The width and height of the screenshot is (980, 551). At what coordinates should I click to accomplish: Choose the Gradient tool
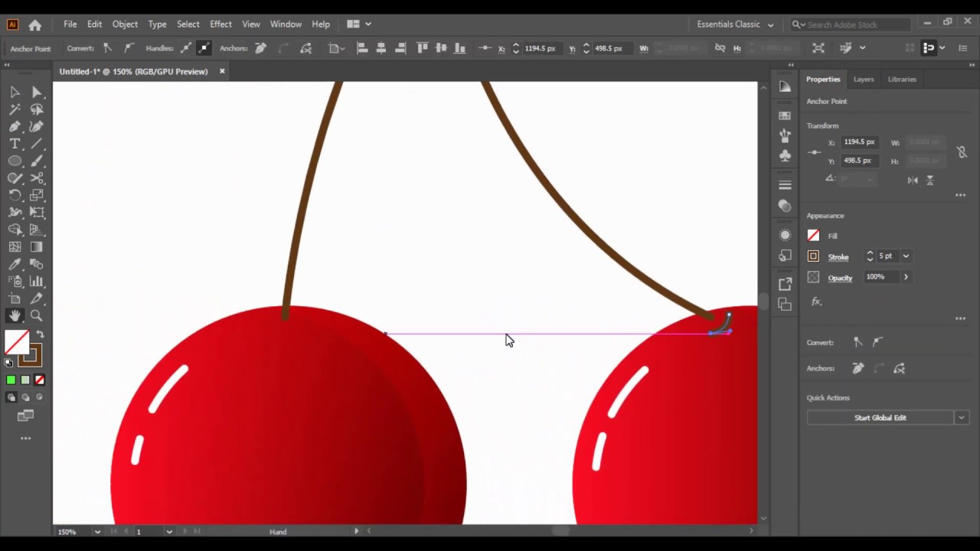point(36,247)
